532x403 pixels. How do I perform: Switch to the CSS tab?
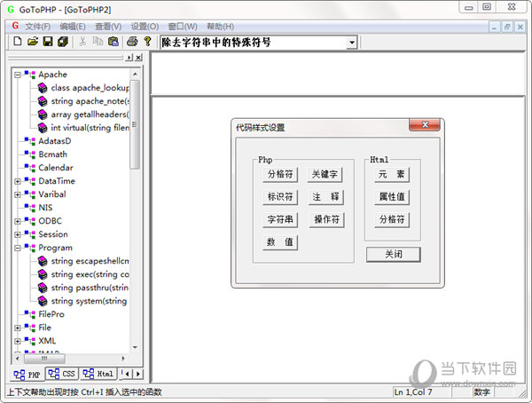(62, 374)
